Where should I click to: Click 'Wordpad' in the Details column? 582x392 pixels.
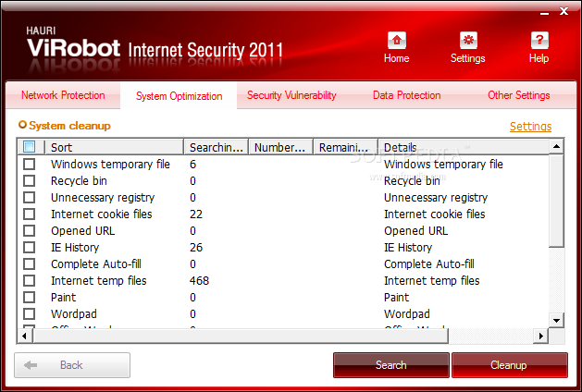tap(407, 314)
